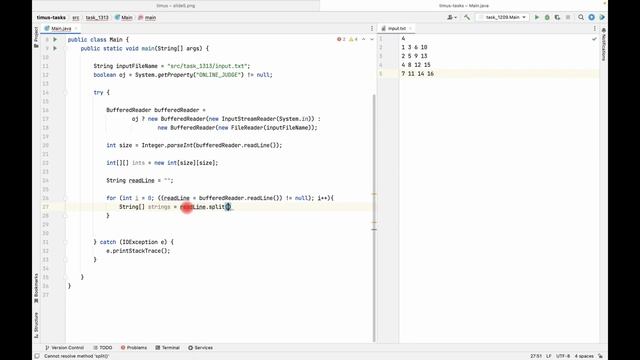
Task: Click line '7 11 14 16' in input.txt
Action: (x=417, y=74)
